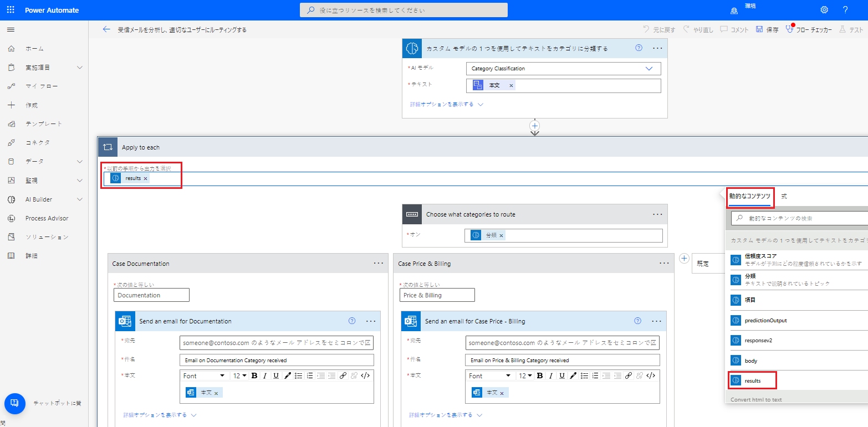Open the ellipsis menu on Send an email for Documentation
Image resolution: width=868 pixels, height=427 pixels.
[x=371, y=321]
